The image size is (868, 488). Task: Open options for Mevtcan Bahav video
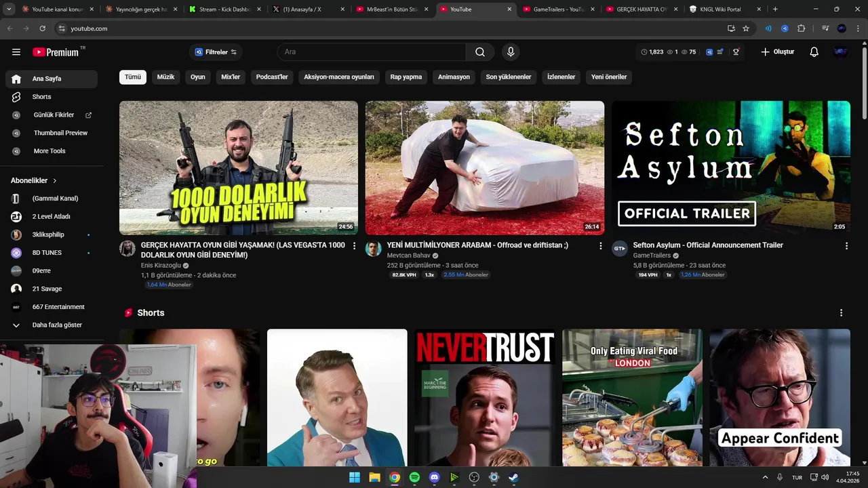click(600, 246)
